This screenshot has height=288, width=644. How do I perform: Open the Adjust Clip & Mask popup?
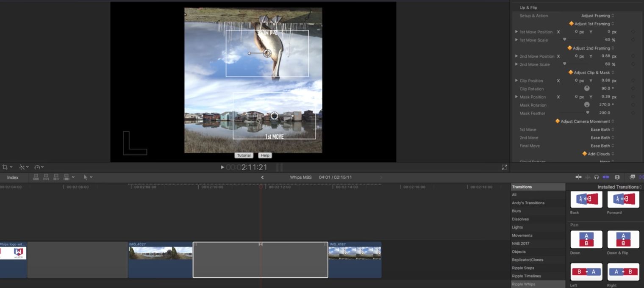pyautogui.click(x=591, y=72)
